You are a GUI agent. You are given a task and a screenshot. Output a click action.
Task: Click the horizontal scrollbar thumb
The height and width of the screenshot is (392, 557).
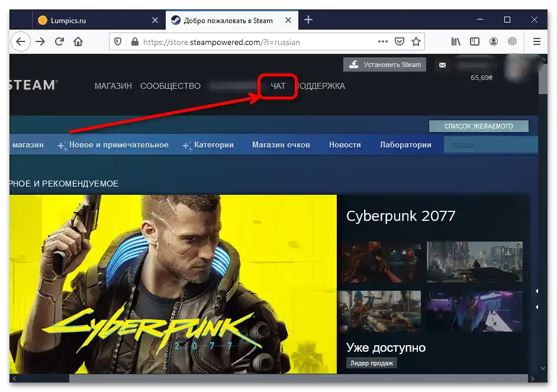pos(298,379)
